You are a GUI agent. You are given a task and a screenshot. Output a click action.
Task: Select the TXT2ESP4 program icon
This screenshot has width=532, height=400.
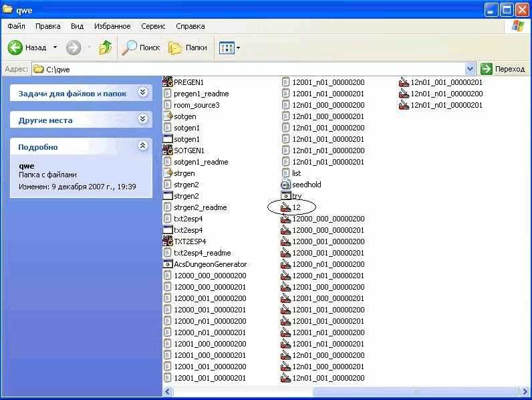tap(168, 241)
